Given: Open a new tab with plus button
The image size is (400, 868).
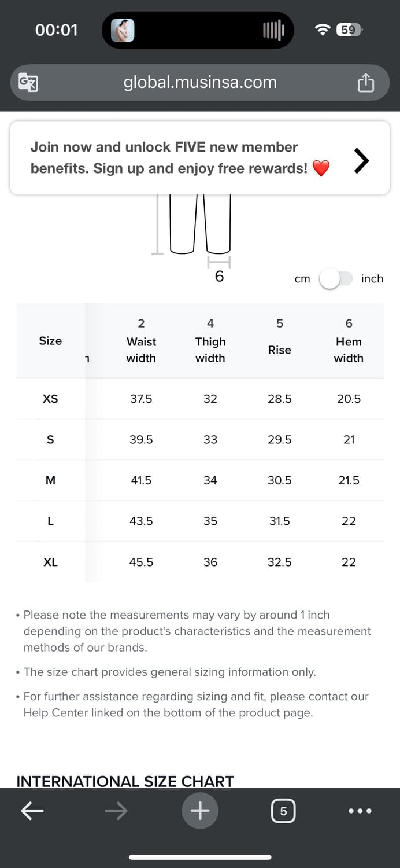Looking at the screenshot, I should (x=200, y=811).
